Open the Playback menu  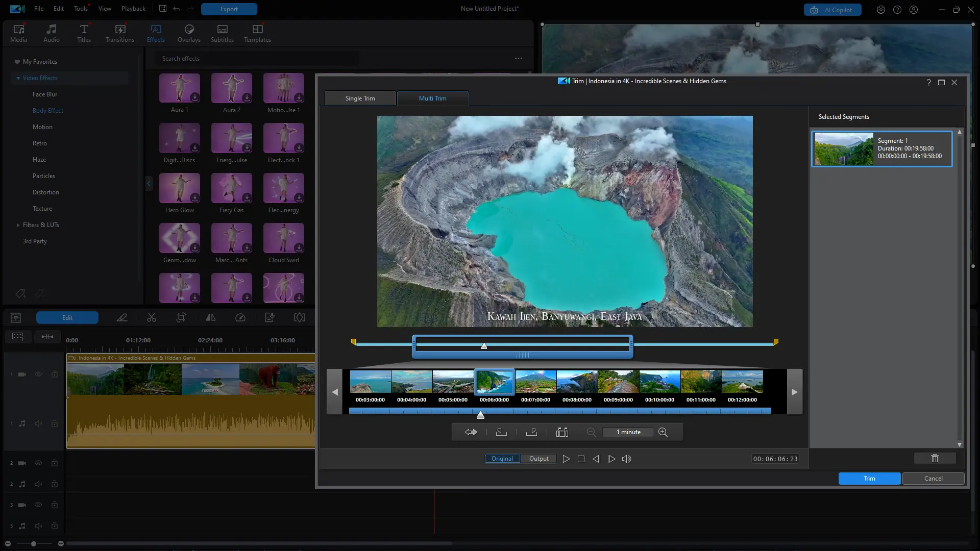133,9
